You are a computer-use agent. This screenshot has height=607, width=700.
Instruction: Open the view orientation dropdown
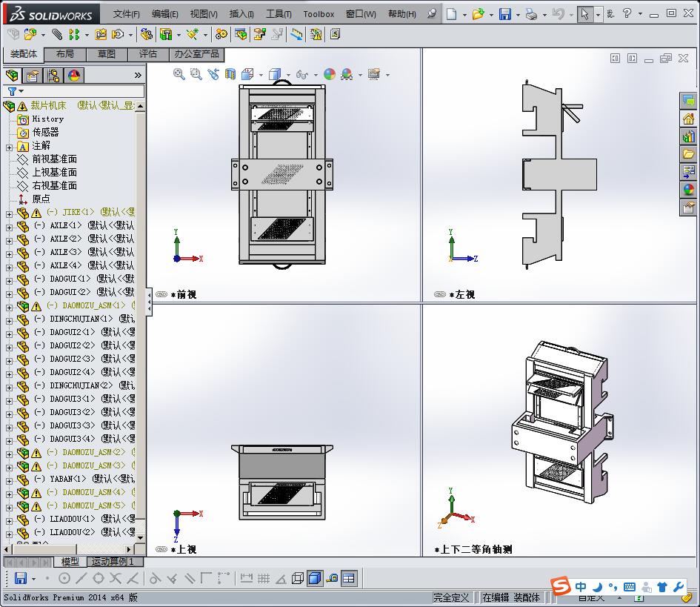coord(260,74)
